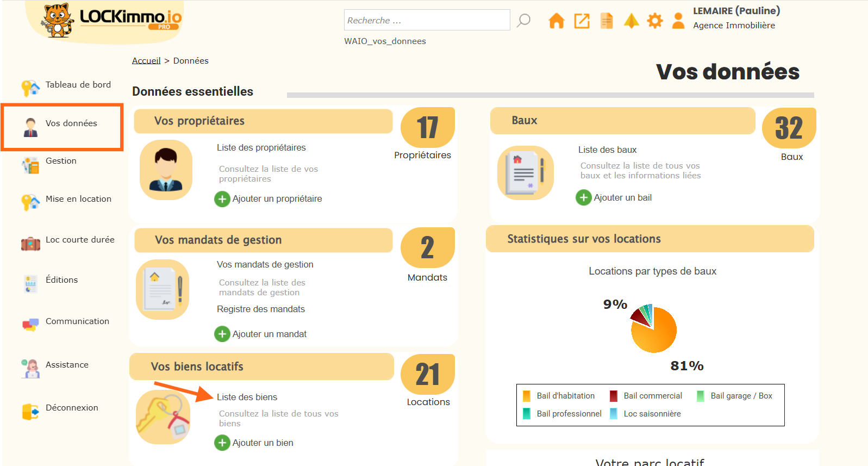This screenshot has height=466, width=868.
Task: Open Tableau de bord in sidebar
Action: 78,85
